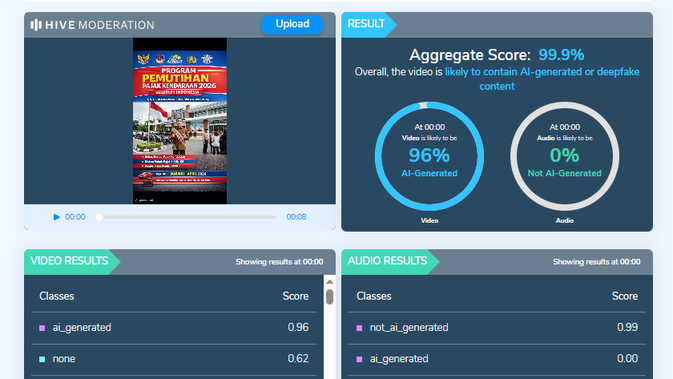The image size is (673, 379).
Task: Click the video progress slider handle
Action: 99,217
